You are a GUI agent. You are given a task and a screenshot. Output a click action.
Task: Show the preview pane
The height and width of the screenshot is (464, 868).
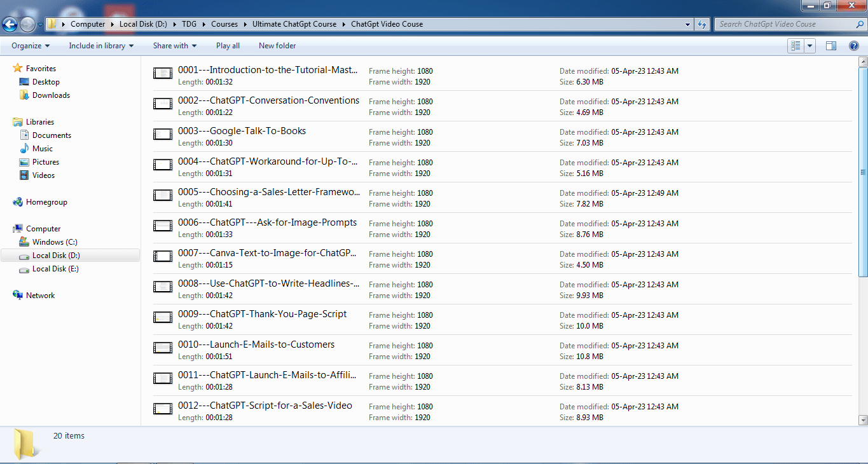point(830,46)
